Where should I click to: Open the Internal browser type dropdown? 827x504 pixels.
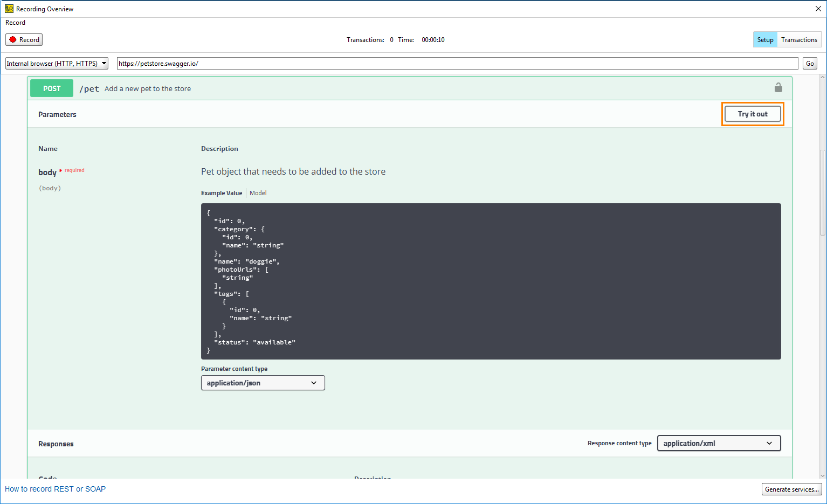point(57,64)
